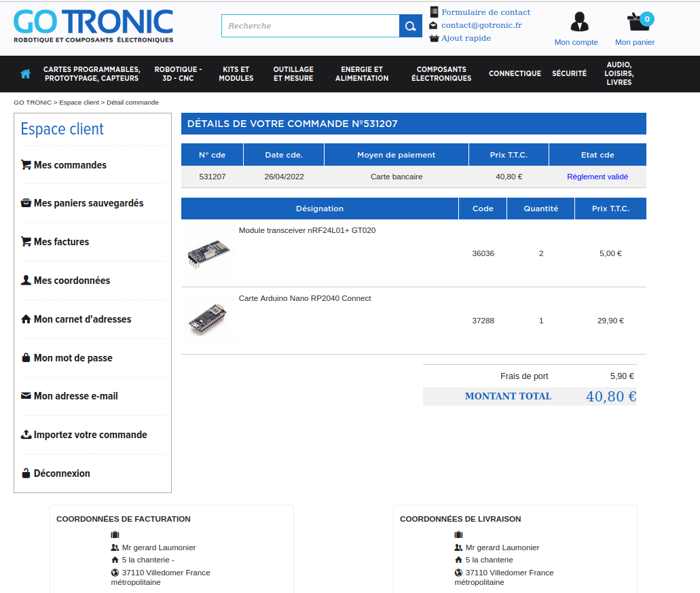The width and height of the screenshot is (700, 593).
Task: Open Composants électroniques menu
Action: click(441, 74)
